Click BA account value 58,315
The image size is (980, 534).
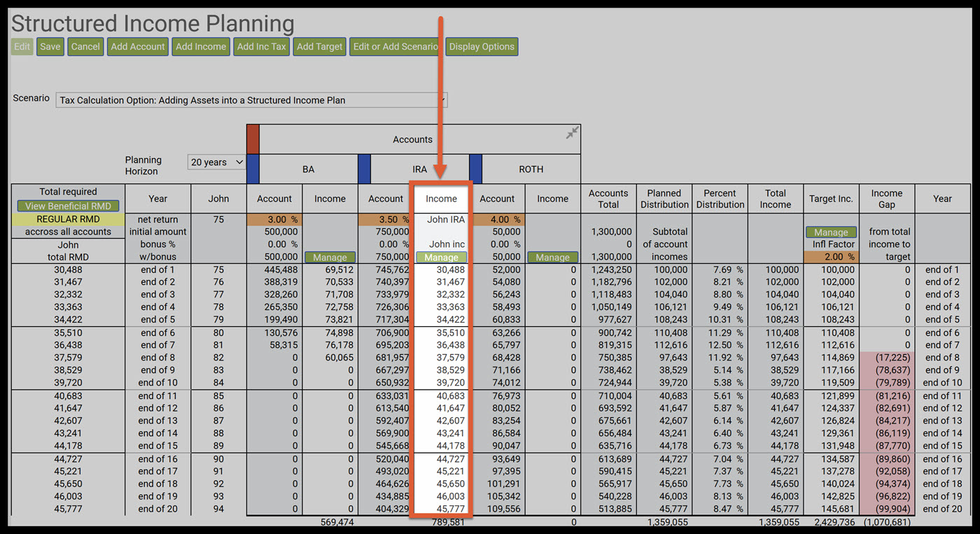(x=282, y=345)
